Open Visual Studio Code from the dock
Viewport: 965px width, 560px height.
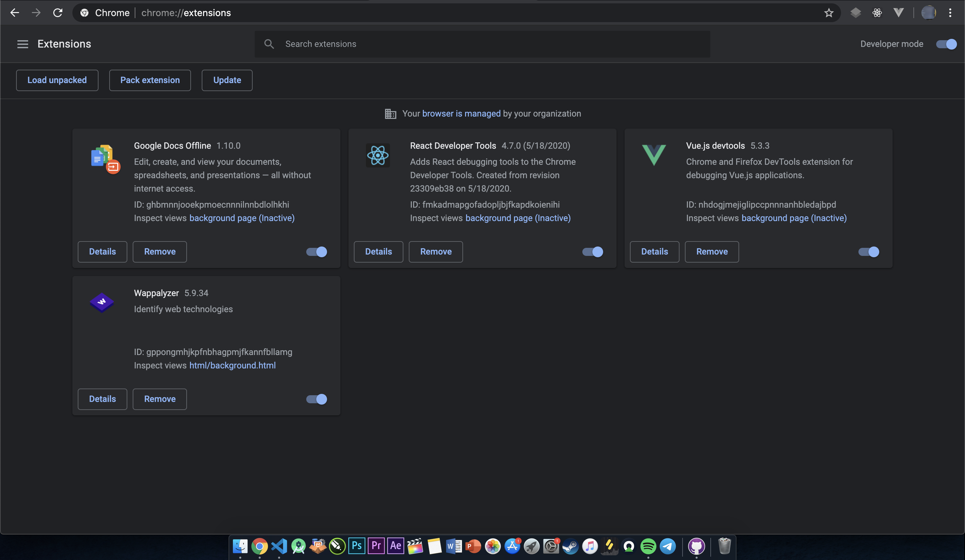pos(279,546)
